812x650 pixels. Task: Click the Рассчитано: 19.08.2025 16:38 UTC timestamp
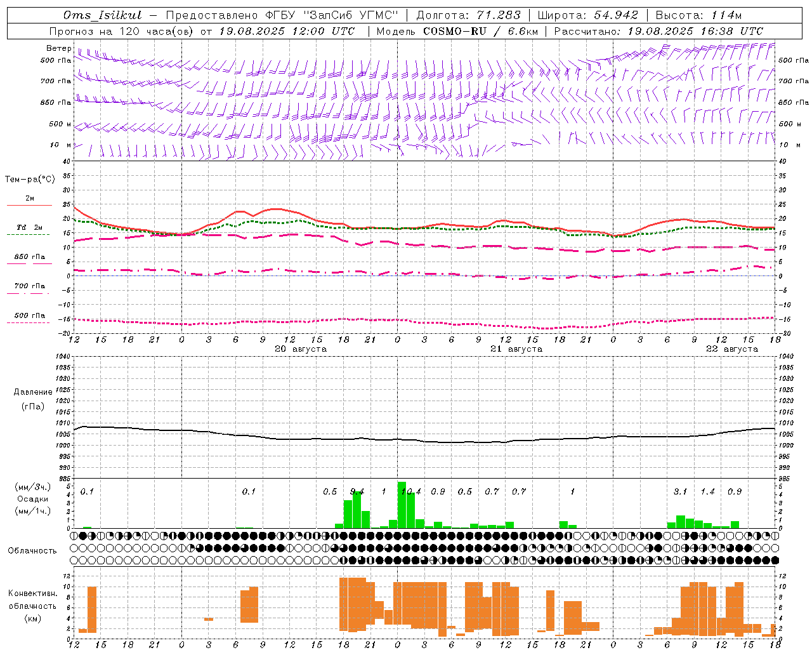pos(658,31)
